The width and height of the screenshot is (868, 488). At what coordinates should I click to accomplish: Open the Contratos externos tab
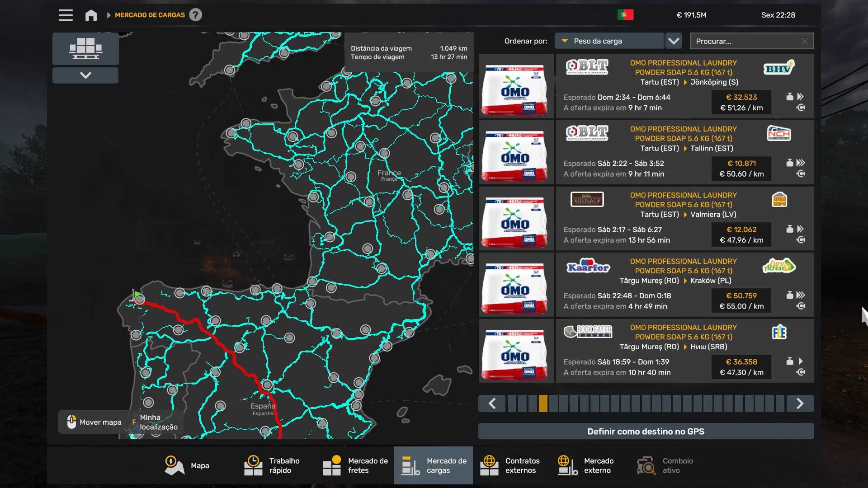coord(512,465)
